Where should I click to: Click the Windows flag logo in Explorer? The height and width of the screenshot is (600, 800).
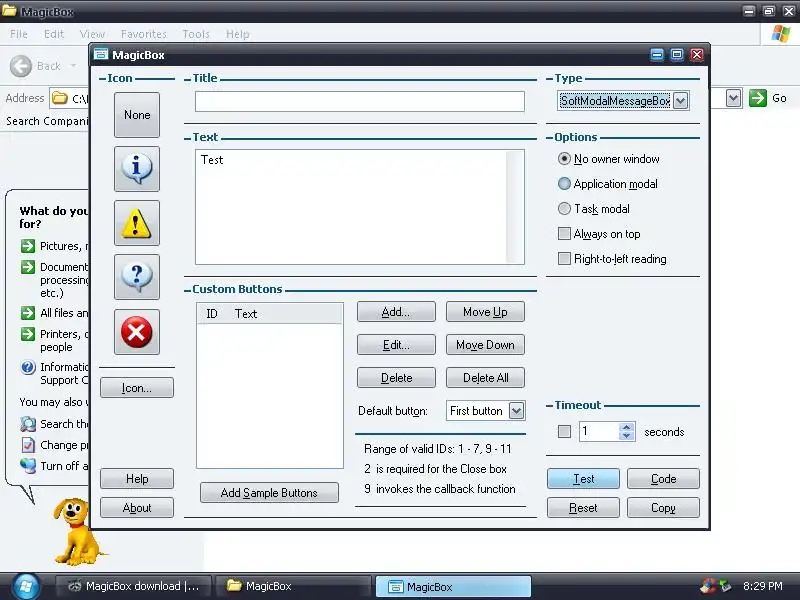point(781,34)
